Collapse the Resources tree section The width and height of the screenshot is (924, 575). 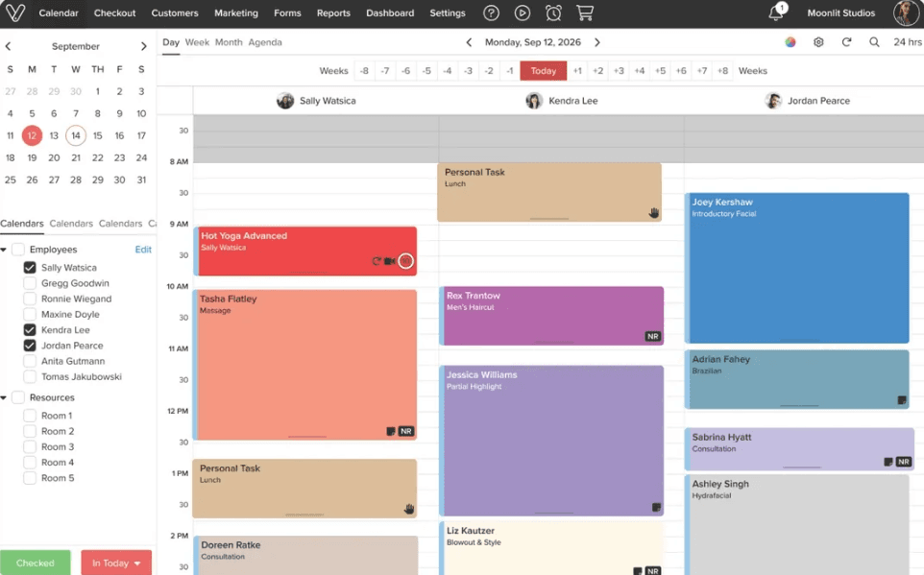4,397
